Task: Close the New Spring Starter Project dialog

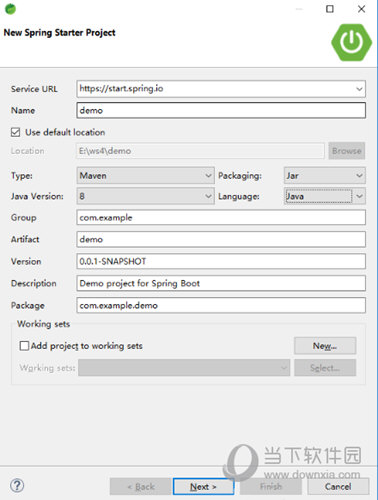Action: click(x=361, y=9)
